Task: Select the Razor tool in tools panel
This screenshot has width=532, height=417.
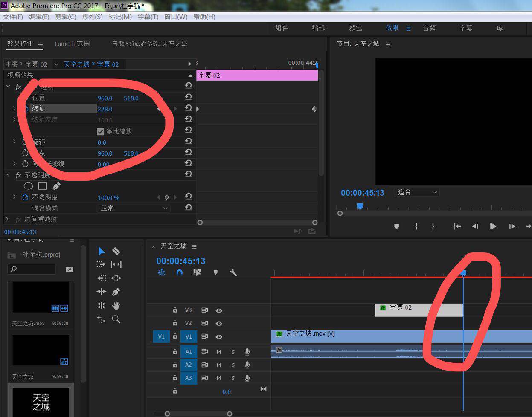Action: [116, 251]
